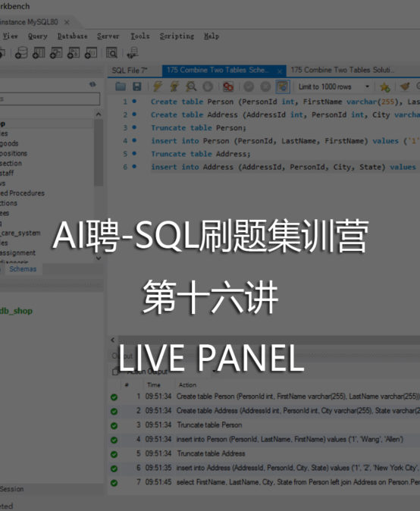
Task: Open SQL script file folder icon
Action: [121, 86]
